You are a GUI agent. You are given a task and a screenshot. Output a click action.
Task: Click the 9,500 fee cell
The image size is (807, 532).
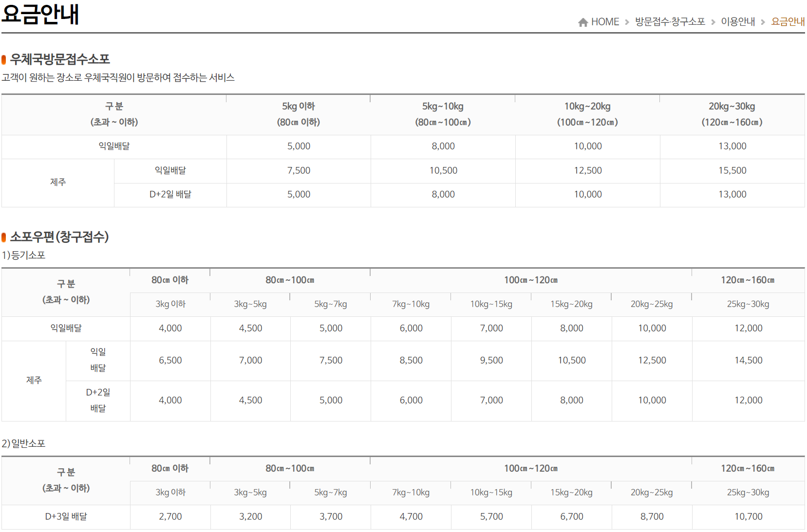tap(491, 361)
